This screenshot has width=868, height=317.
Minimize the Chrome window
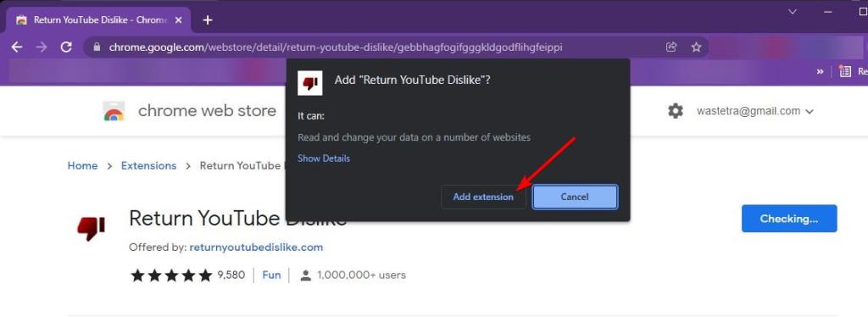pos(828,12)
